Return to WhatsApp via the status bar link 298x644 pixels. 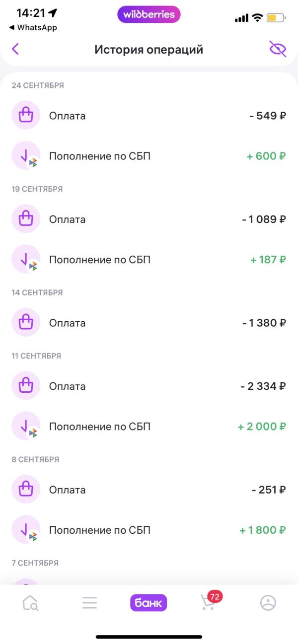click(33, 28)
